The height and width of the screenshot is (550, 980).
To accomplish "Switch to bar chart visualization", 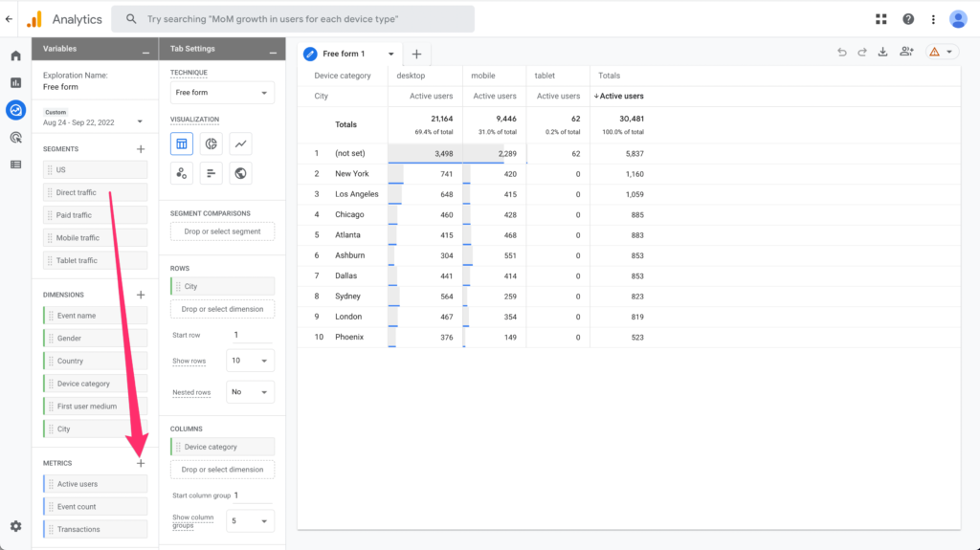I will click(211, 173).
